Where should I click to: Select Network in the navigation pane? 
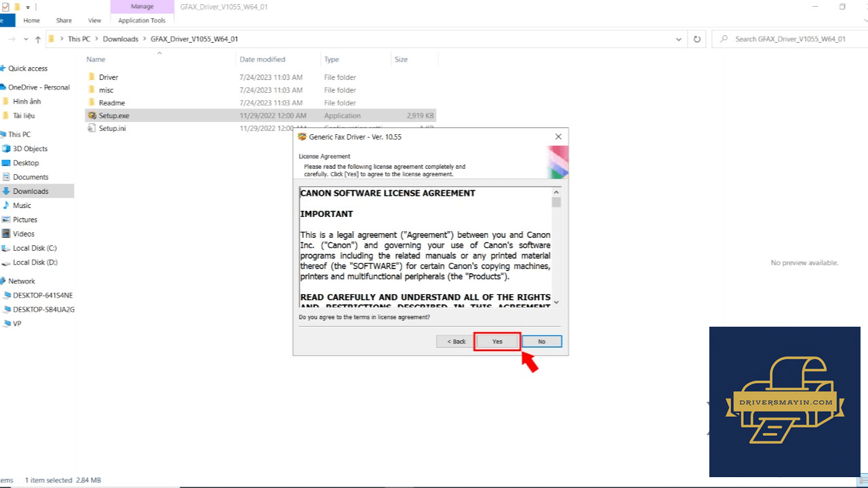(22, 281)
